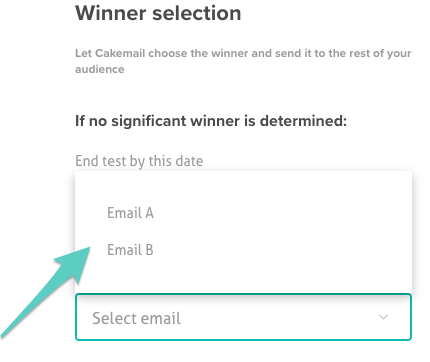Click the word 'Winner' in the title
Screen dimensions: 430x362
click(x=111, y=13)
